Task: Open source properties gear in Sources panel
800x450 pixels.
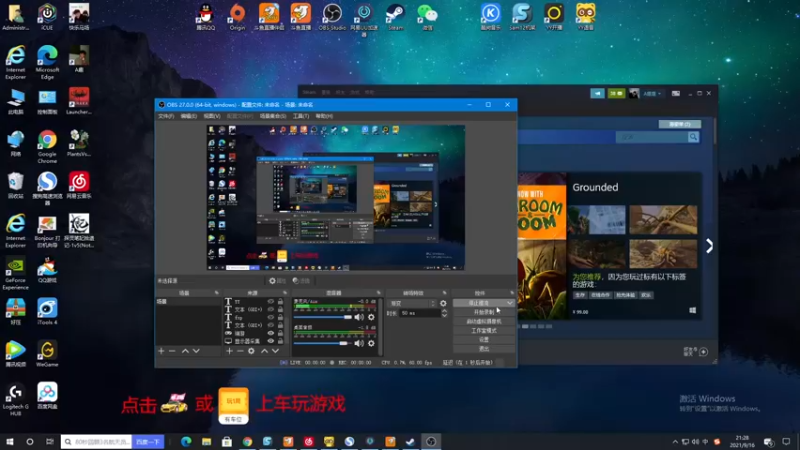Action: (251, 351)
